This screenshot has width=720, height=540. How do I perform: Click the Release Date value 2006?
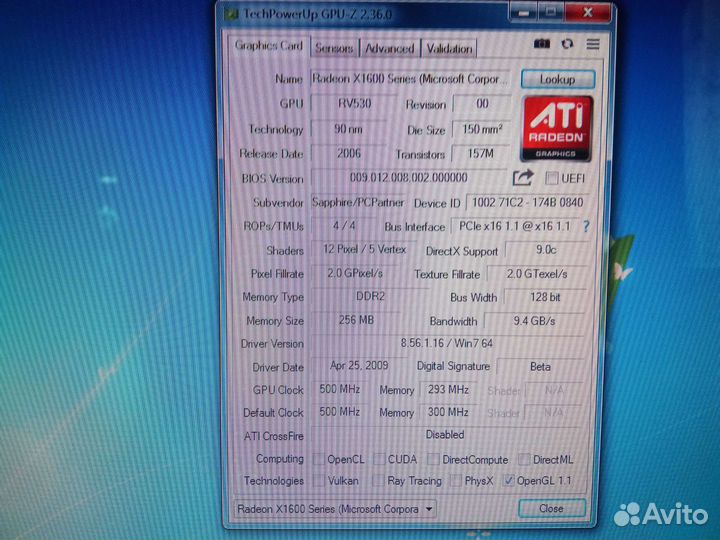349,153
